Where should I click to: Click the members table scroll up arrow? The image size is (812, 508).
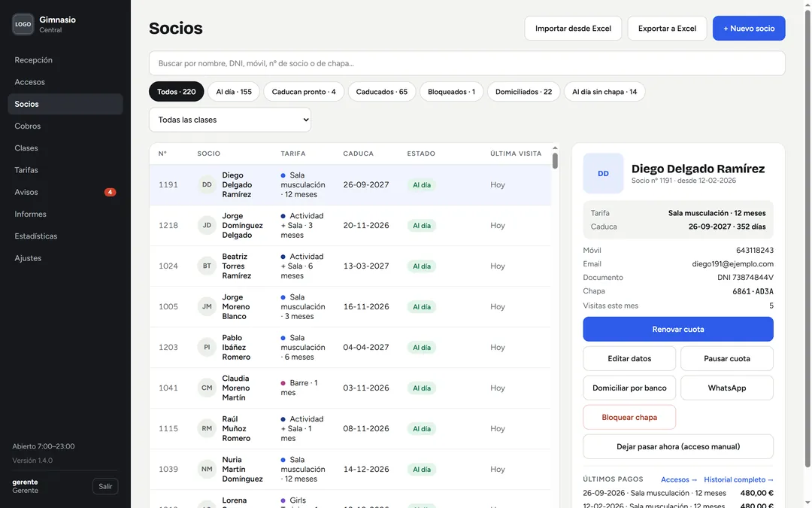555,148
